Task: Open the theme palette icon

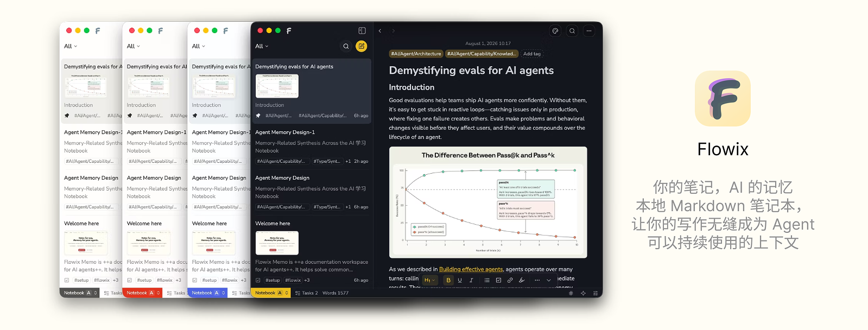Action: [x=555, y=31]
